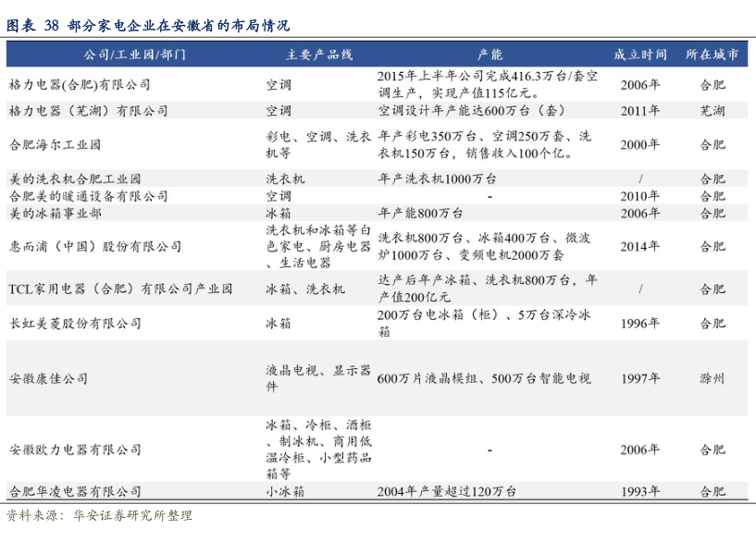Click founding year 1996年
Image resolution: width=756 pixels, height=554 pixels.
point(640,324)
